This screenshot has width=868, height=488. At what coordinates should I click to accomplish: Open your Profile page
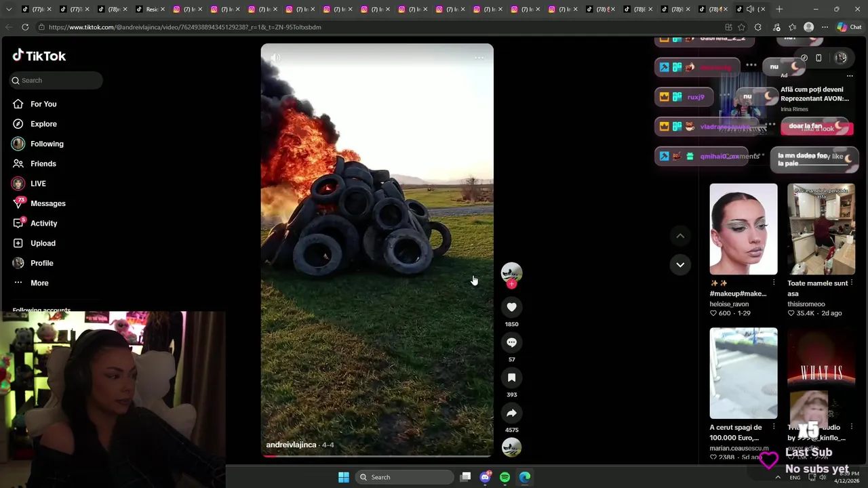41,263
